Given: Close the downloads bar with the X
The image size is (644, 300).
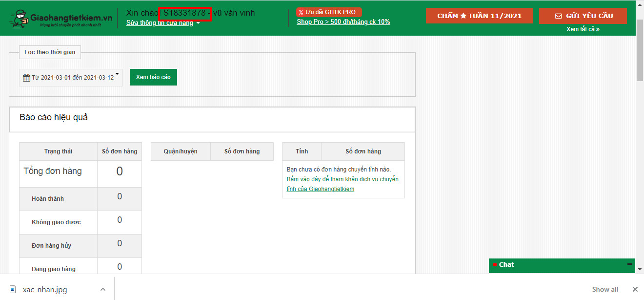Looking at the screenshot, I should (x=635, y=289).
